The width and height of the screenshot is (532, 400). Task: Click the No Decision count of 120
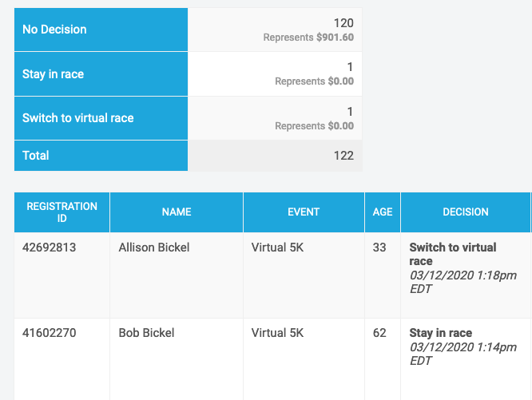coord(343,23)
